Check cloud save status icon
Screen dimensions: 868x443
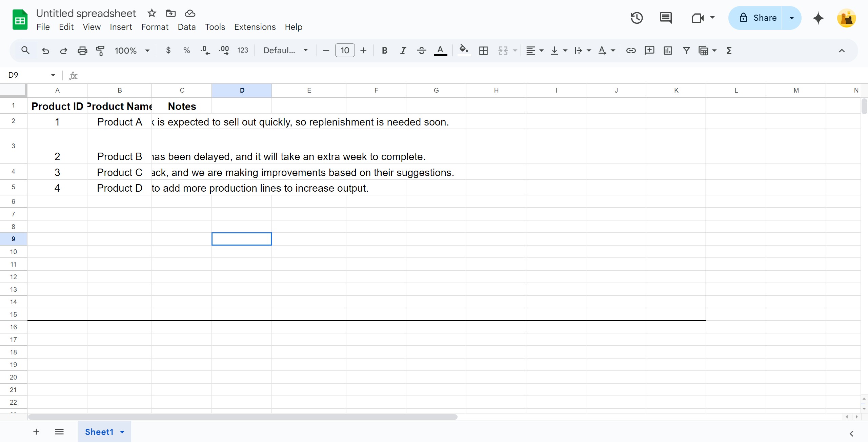(x=190, y=13)
